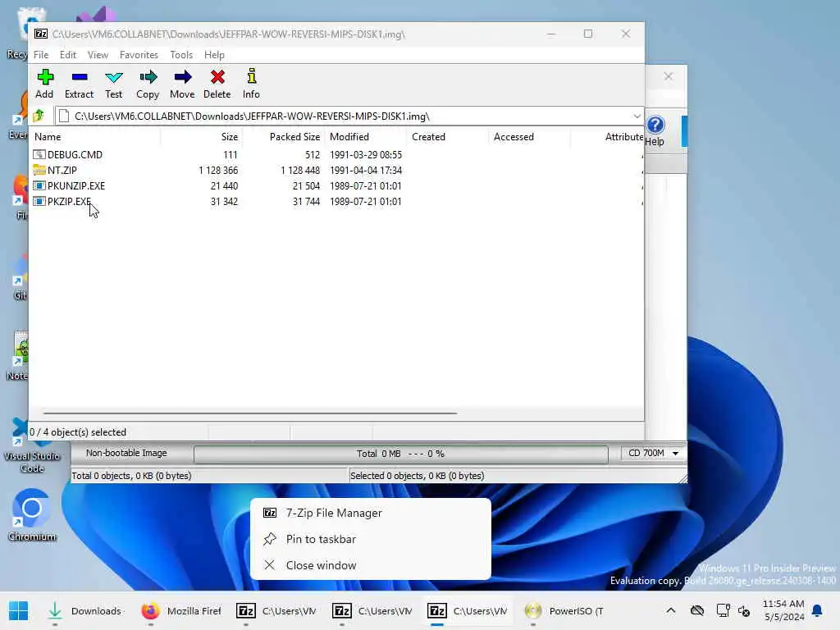Screen dimensions: 840x630
Task: Open Downloads from the taskbar
Action: pos(85,610)
